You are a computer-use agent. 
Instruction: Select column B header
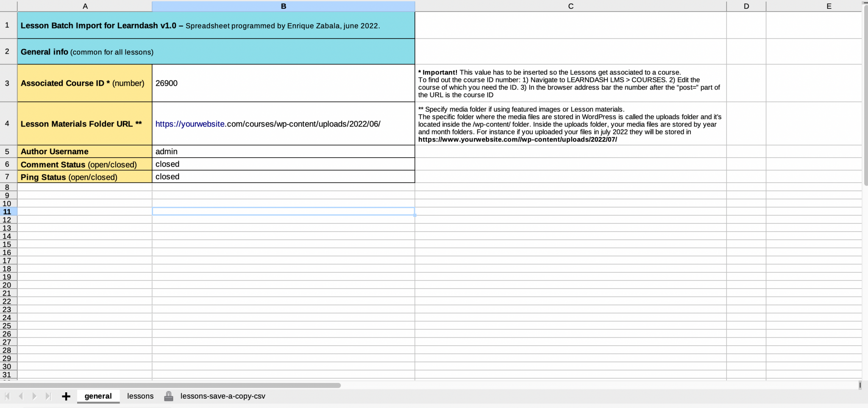click(283, 6)
